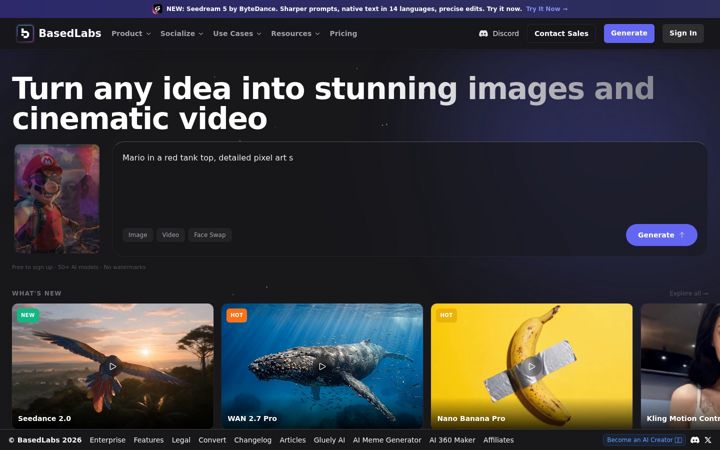Viewport: 720px width, 450px height.
Task: Click the HOT badge on WAN card
Action: pyautogui.click(x=236, y=315)
